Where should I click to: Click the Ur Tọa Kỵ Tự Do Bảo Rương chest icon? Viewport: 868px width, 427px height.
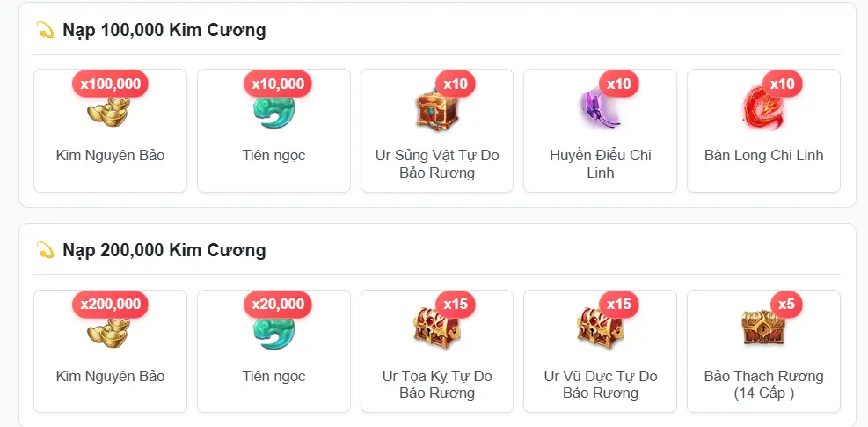(437, 328)
